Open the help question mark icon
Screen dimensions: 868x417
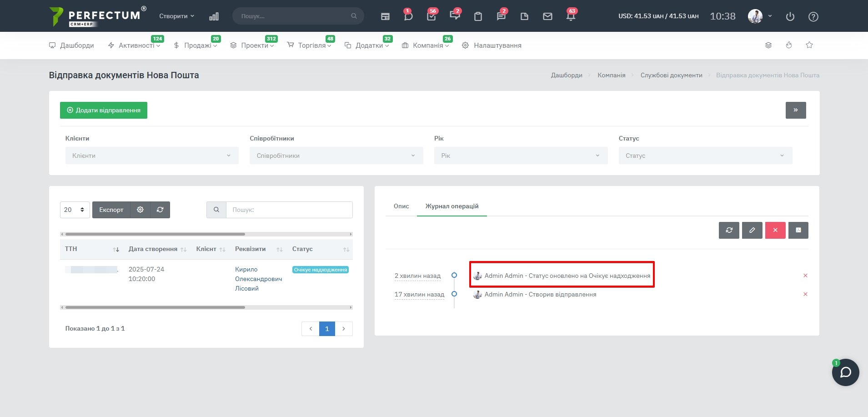click(813, 16)
